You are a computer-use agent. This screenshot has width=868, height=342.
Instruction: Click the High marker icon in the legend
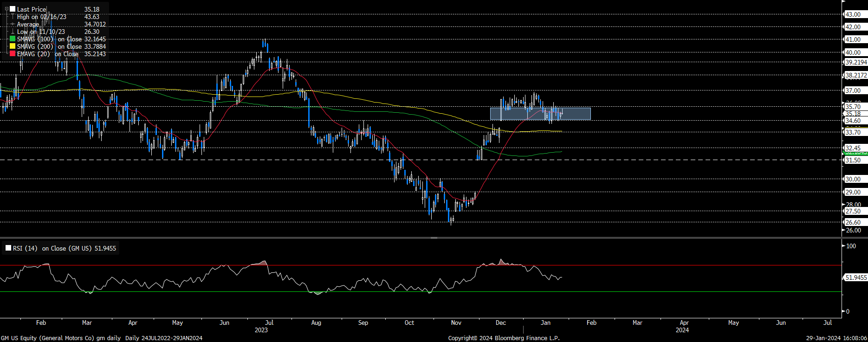point(13,17)
